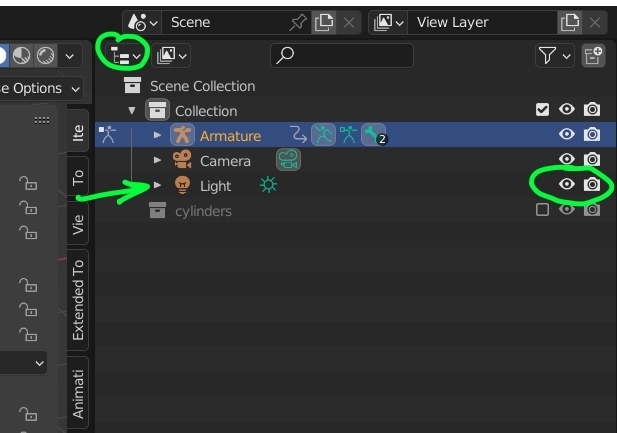The image size is (617, 433).
Task: Open the Item sidebar tab
Action: 78,133
